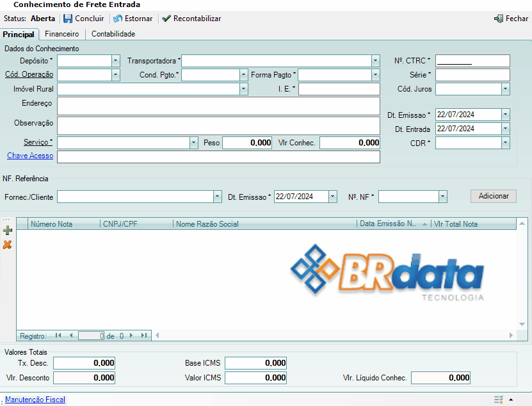
Task: Switch to the Financeiro tab
Action: click(x=62, y=34)
